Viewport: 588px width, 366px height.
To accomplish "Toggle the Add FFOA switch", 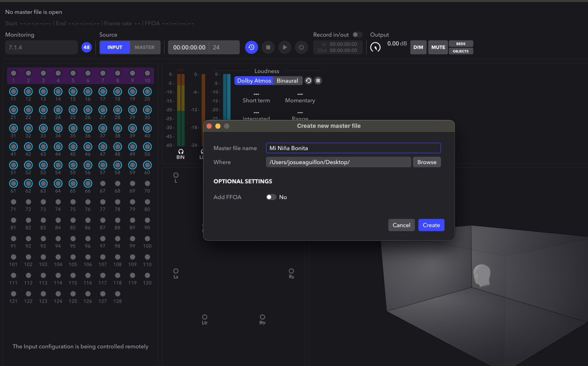I will tap(271, 197).
